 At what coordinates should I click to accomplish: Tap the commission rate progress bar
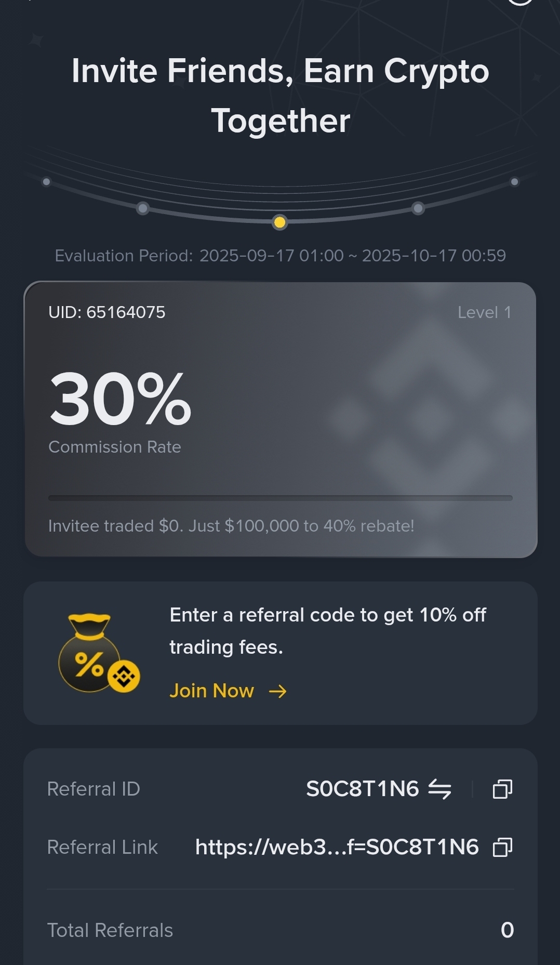tap(280, 498)
